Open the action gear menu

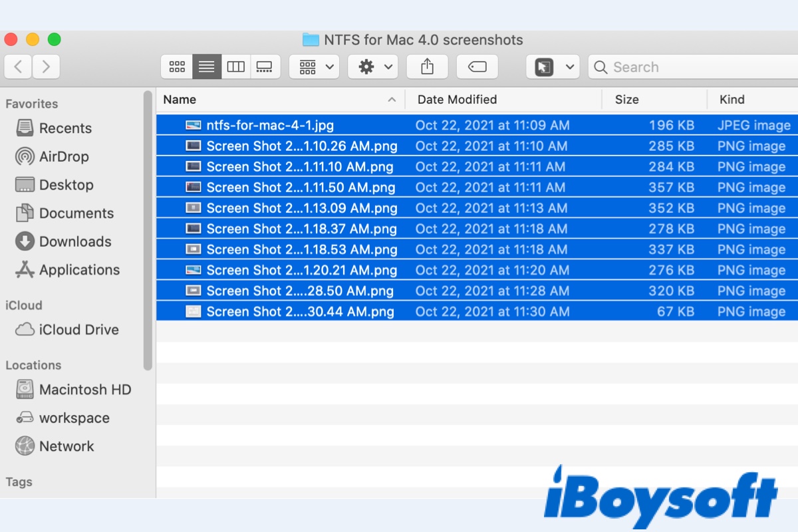[x=372, y=66]
